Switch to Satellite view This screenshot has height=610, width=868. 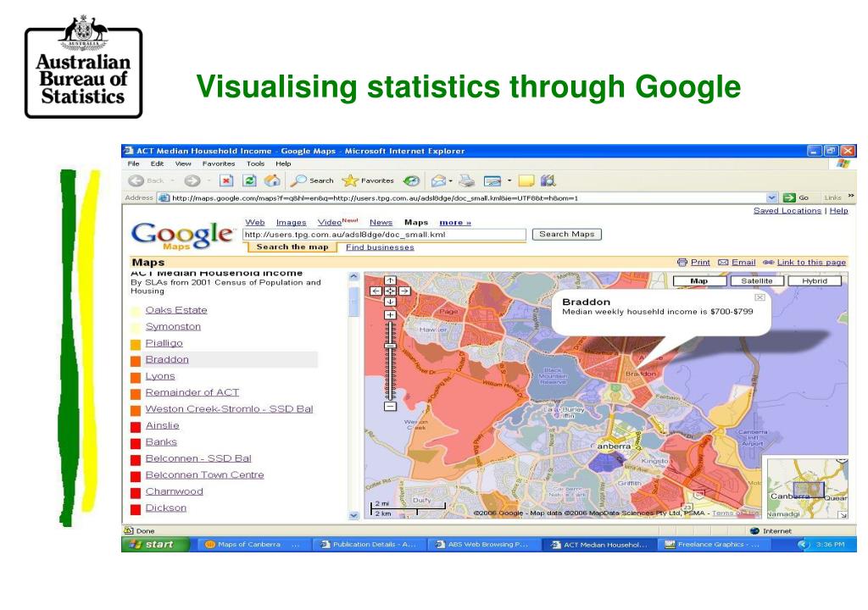(x=757, y=281)
